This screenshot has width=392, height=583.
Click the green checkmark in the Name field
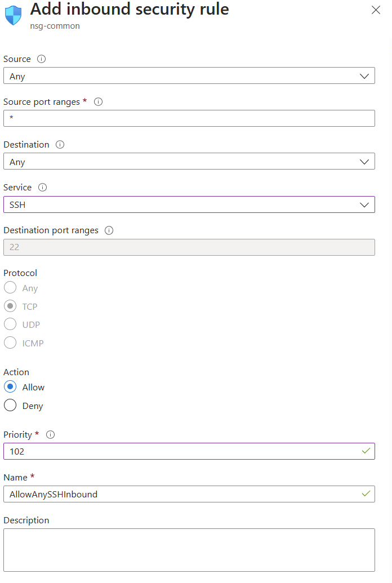click(x=366, y=493)
